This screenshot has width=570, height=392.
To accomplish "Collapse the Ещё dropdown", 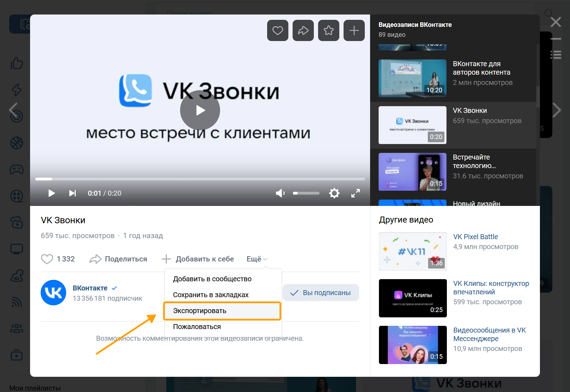I will [257, 259].
